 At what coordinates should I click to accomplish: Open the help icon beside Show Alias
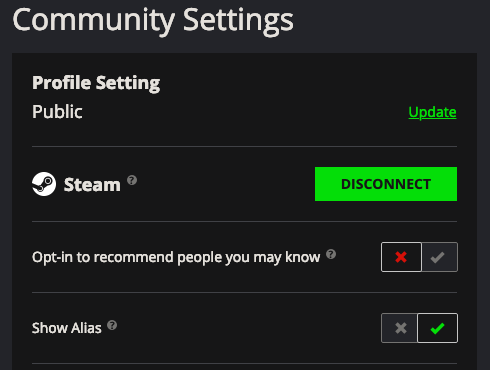coord(112,325)
